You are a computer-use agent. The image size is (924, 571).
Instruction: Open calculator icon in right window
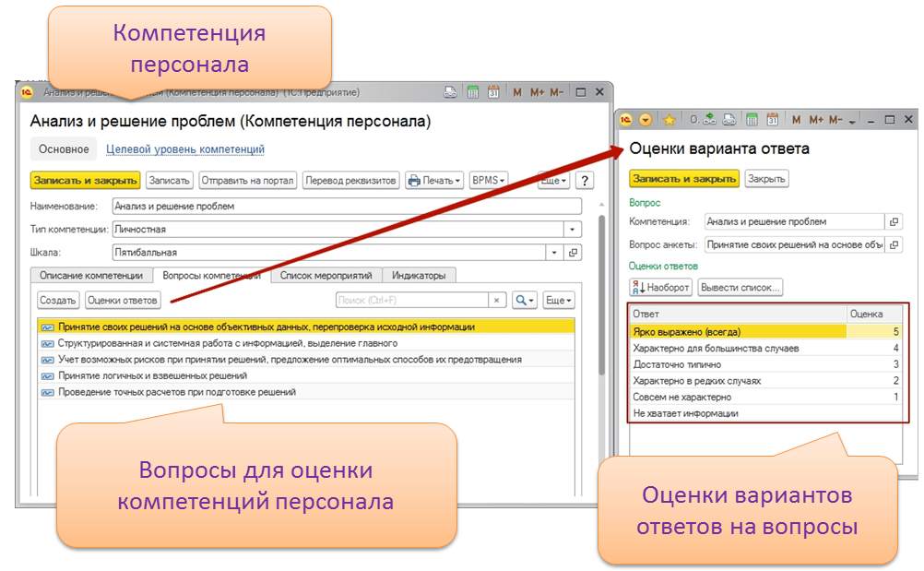coord(752,120)
